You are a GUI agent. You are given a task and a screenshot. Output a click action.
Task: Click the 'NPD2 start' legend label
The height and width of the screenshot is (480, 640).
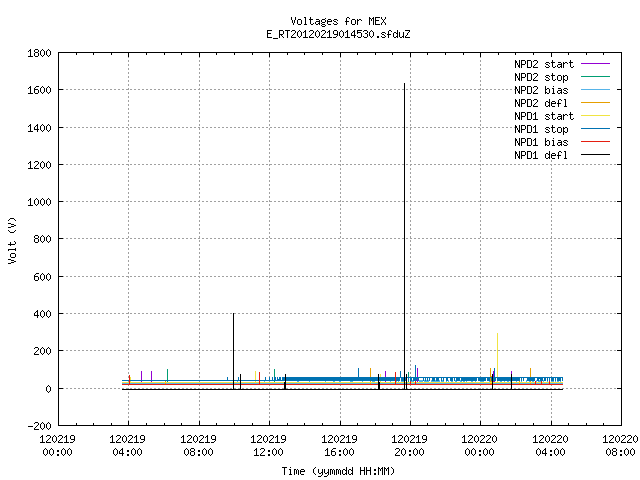coord(544,64)
